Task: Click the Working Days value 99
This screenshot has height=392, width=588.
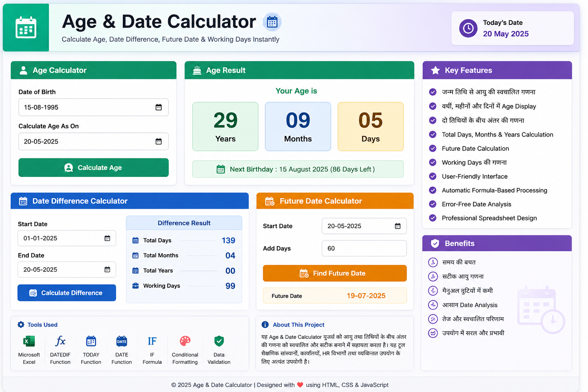Action: pos(230,286)
